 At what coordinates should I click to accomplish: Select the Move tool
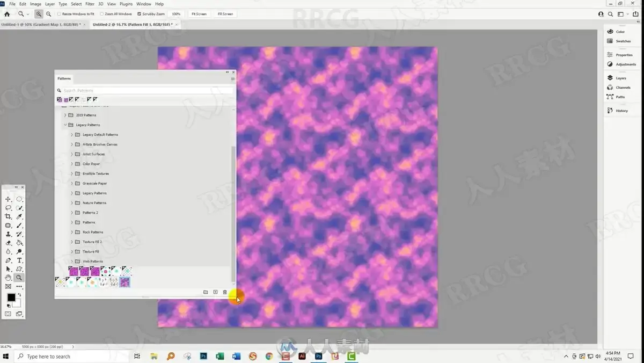(x=8, y=199)
